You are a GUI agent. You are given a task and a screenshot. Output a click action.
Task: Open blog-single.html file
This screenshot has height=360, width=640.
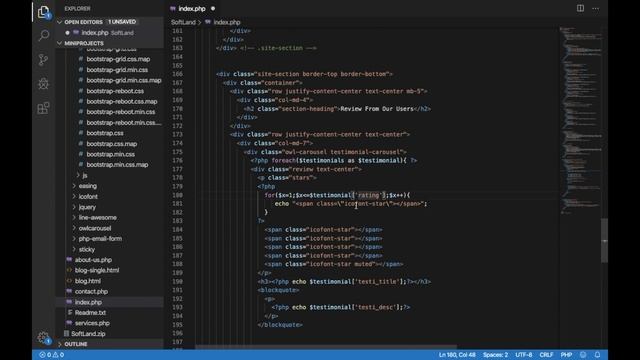[x=97, y=270]
